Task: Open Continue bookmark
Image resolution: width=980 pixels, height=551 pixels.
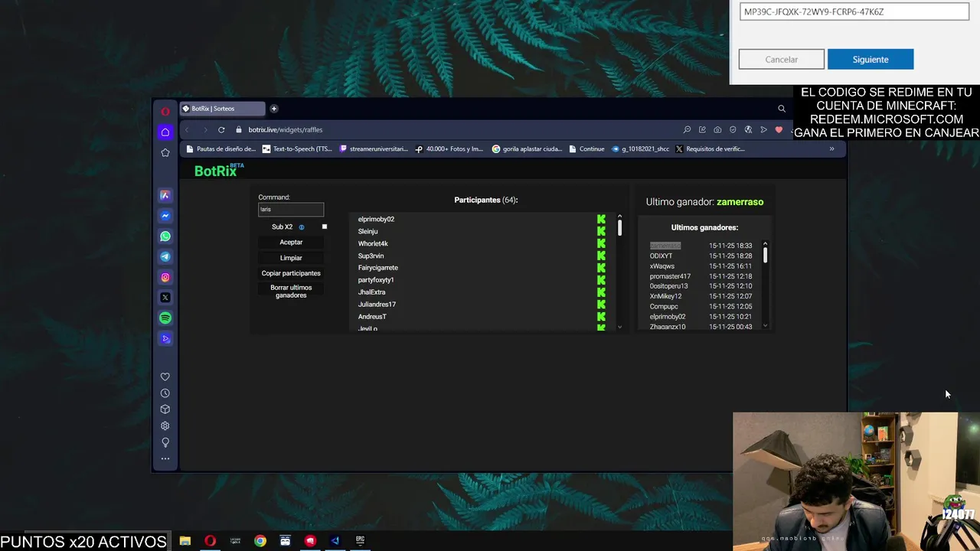Action: pos(586,149)
